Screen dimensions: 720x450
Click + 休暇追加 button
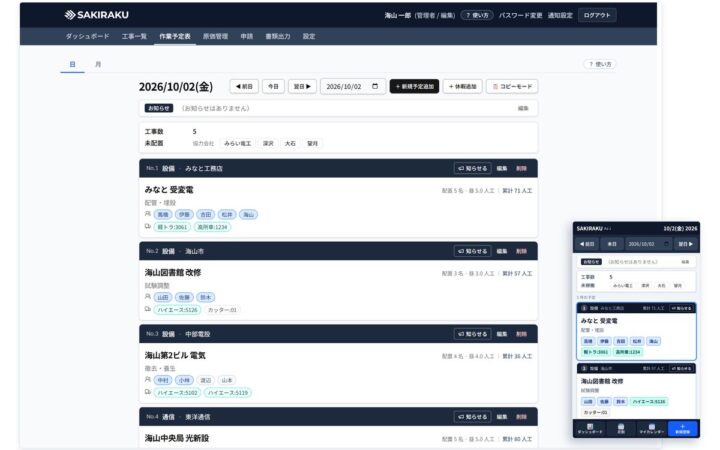[462, 86]
